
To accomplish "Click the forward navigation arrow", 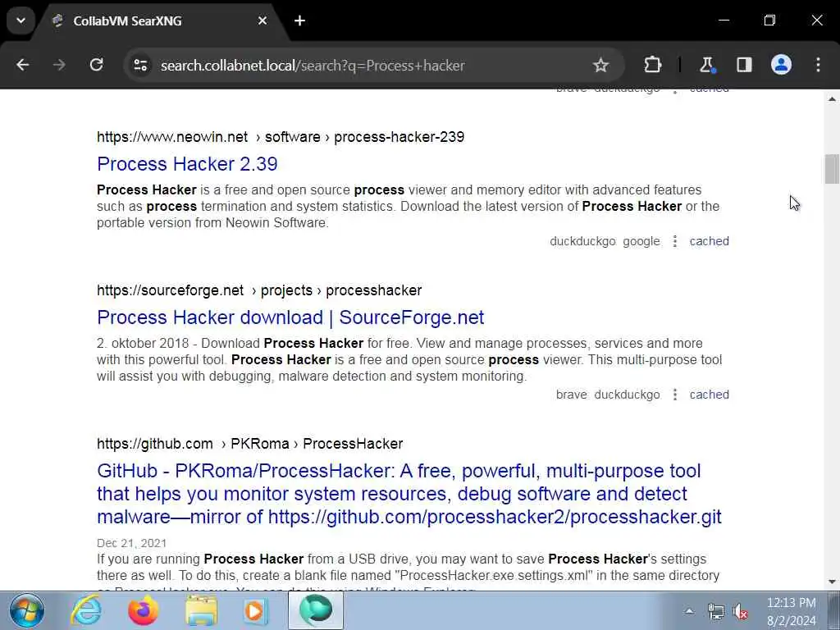I will pyautogui.click(x=59, y=65).
